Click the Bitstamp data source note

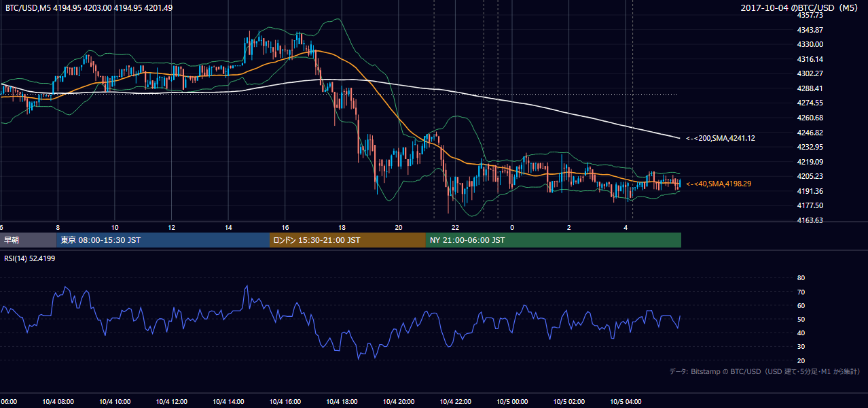765,371
